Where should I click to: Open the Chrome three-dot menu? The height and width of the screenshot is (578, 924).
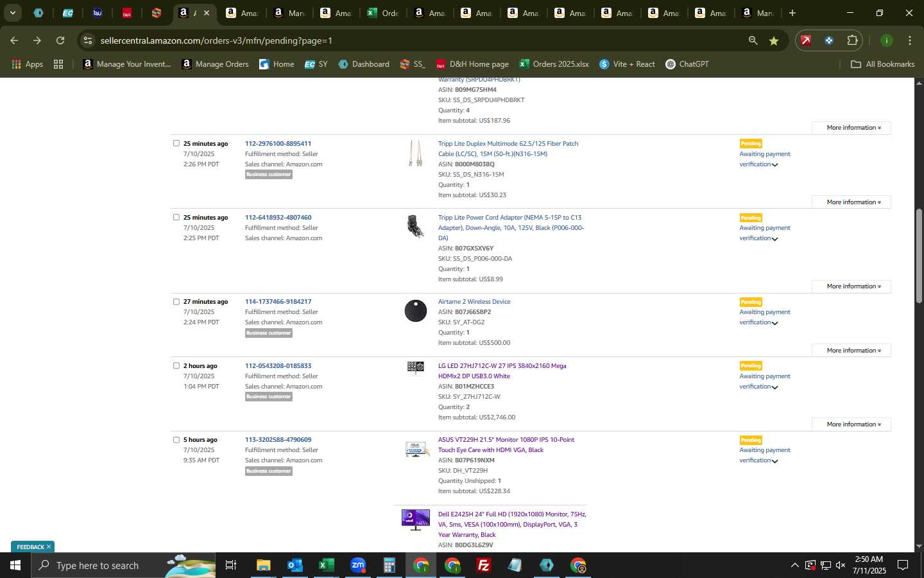(910, 40)
